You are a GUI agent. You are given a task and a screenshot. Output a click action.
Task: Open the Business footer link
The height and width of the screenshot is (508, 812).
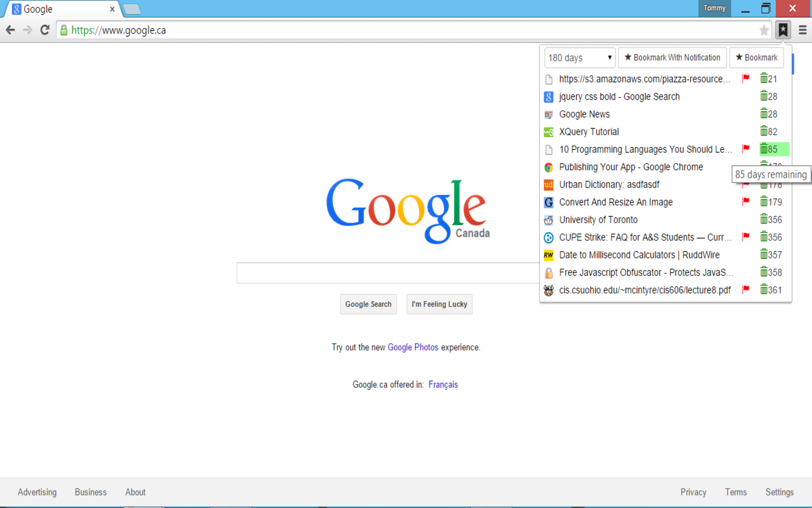click(x=91, y=492)
